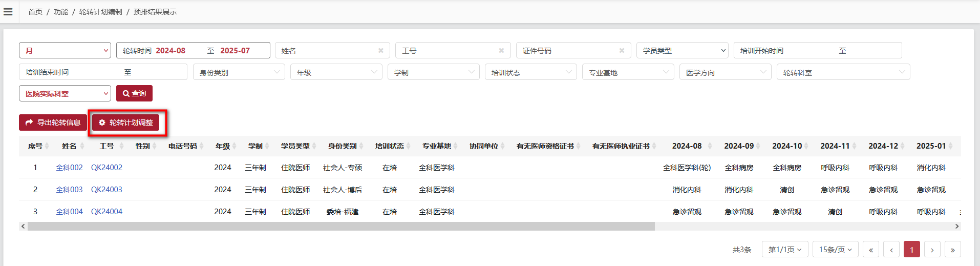Sort by 2024-12 column arrows
The image size is (980, 266).
(903, 146)
